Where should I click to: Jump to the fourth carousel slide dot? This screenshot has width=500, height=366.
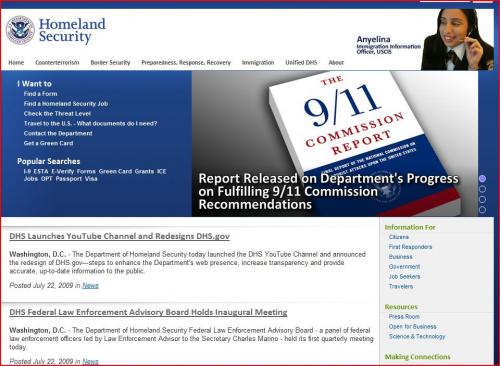(x=482, y=210)
